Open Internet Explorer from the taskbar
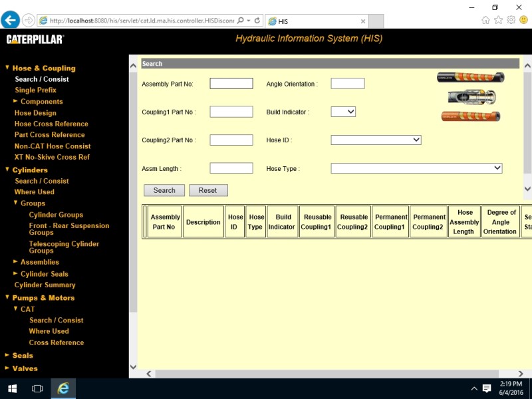The height and width of the screenshot is (399, 532). [x=63, y=388]
